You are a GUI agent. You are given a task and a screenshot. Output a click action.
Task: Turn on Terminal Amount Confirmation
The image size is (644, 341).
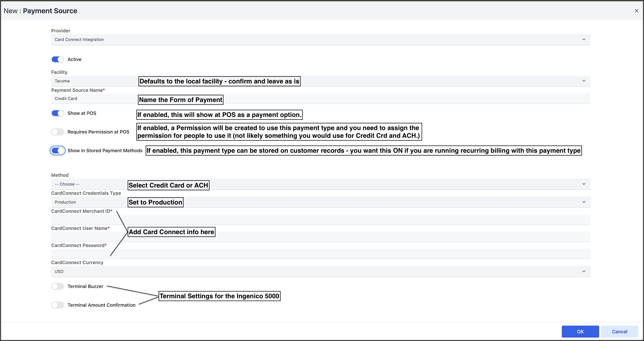[58, 305]
